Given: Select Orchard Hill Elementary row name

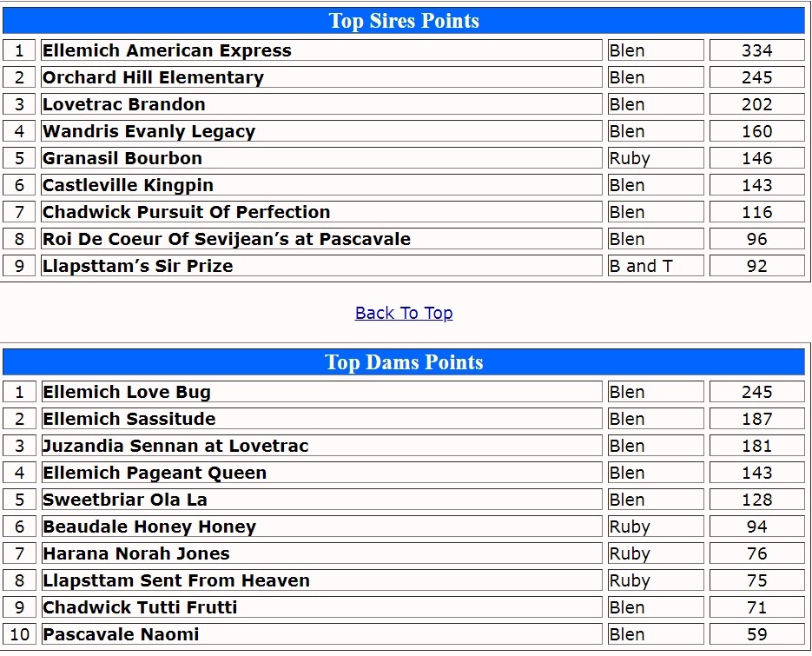Looking at the screenshot, I should coord(153,77).
